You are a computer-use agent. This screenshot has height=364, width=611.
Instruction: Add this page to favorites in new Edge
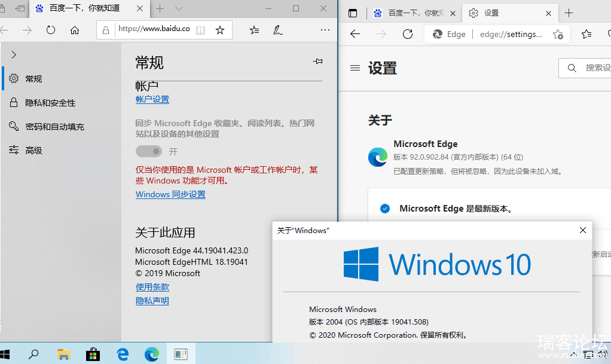[x=558, y=34]
